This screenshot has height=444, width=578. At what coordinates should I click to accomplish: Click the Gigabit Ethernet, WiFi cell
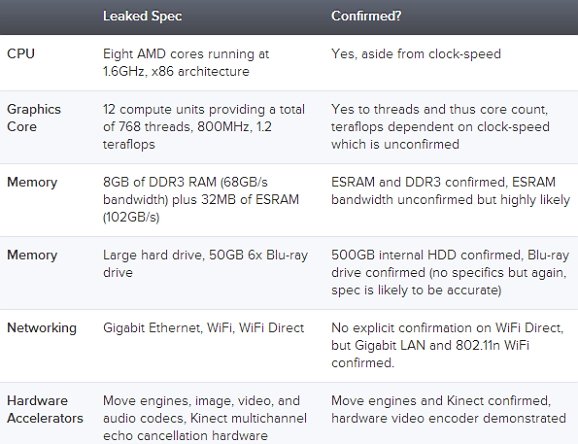pyautogui.click(x=203, y=327)
